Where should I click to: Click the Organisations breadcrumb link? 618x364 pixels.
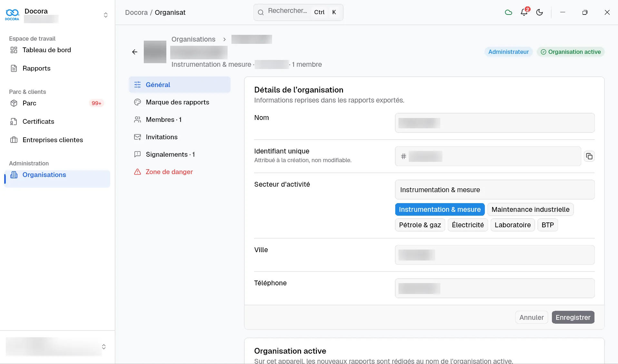click(193, 39)
